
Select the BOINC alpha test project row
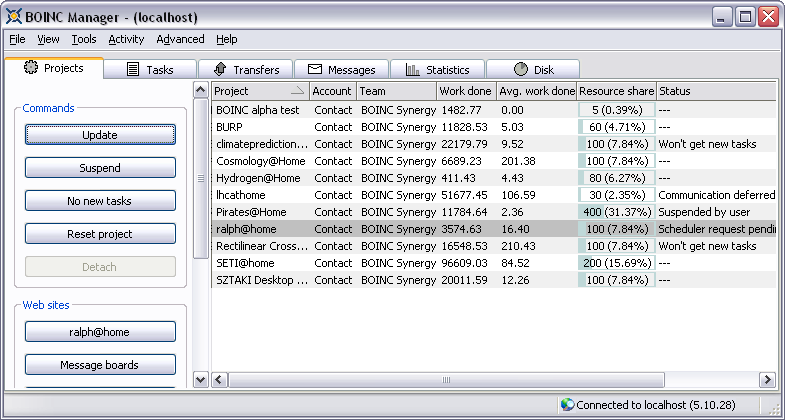494,110
